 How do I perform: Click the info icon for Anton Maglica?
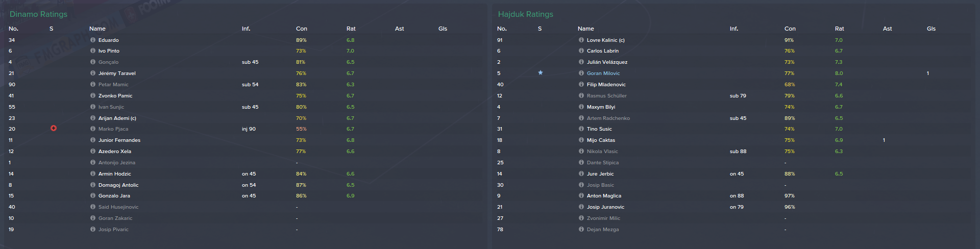[x=581, y=196]
